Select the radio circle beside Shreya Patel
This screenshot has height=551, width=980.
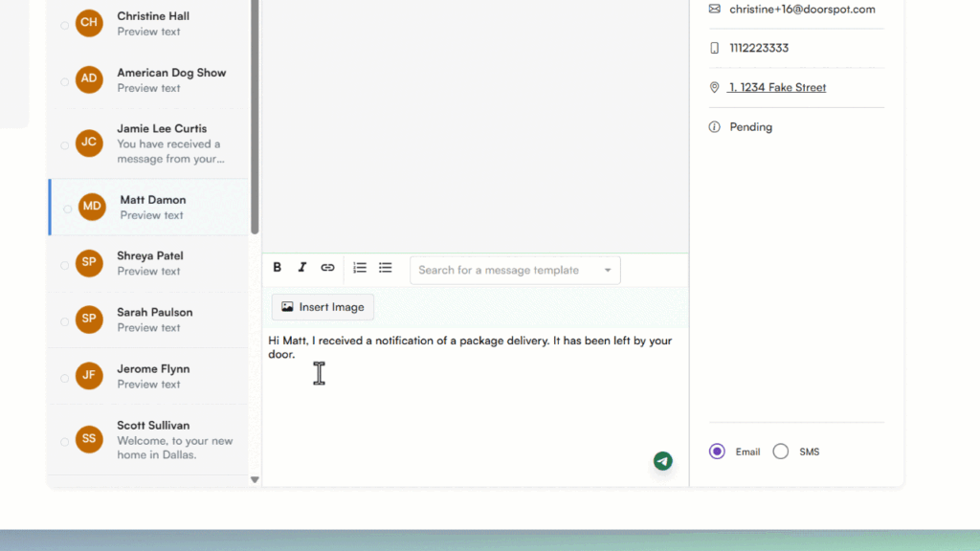click(x=65, y=264)
